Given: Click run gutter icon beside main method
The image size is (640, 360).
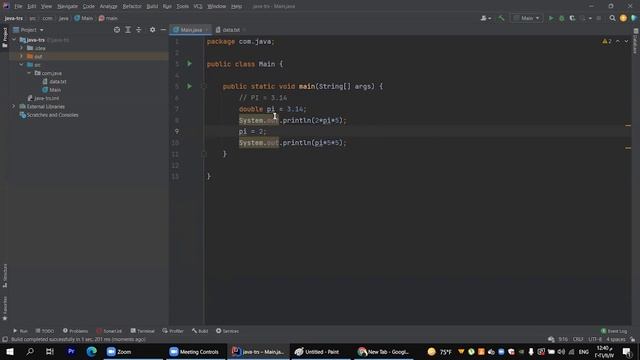Looking at the screenshot, I should (x=189, y=86).
